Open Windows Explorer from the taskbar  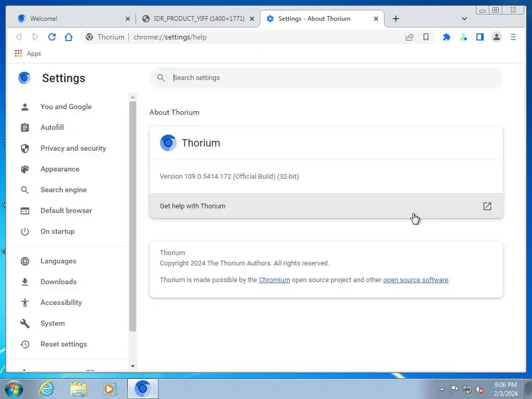(78, 389)
